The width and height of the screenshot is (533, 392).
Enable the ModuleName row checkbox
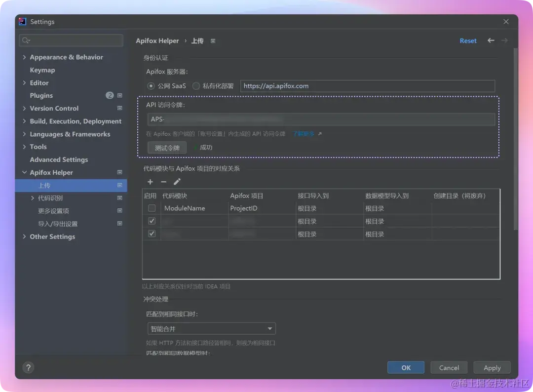[152, 208]
